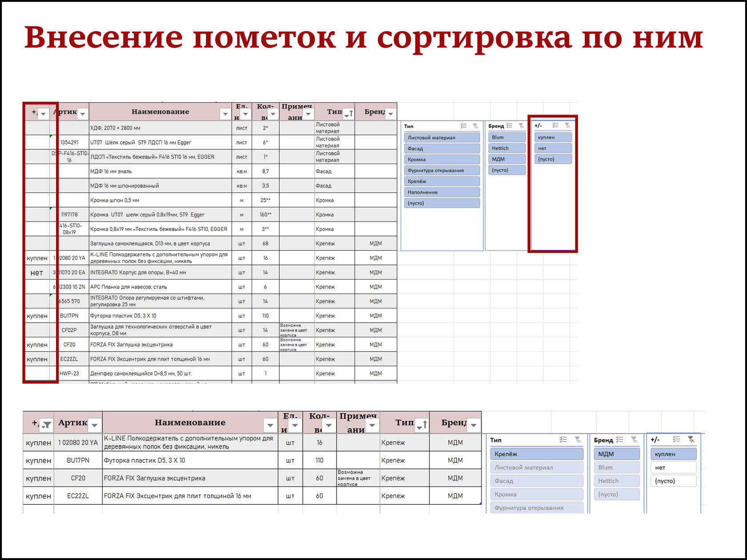This screenshot has height=560, width=747.
Task: Click article cell 1354291
Action: tap(69, 142)
